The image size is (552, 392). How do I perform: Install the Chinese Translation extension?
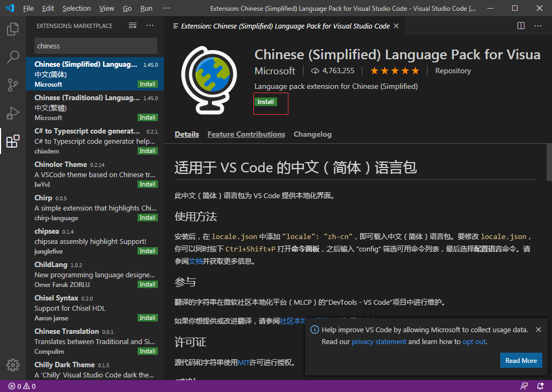coord(148,352)
